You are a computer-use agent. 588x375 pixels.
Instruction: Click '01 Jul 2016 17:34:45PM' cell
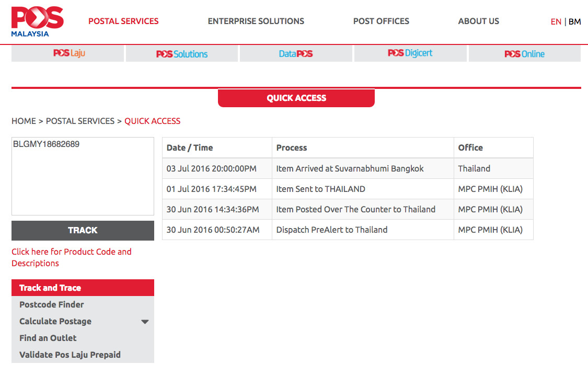pos(217,189)
